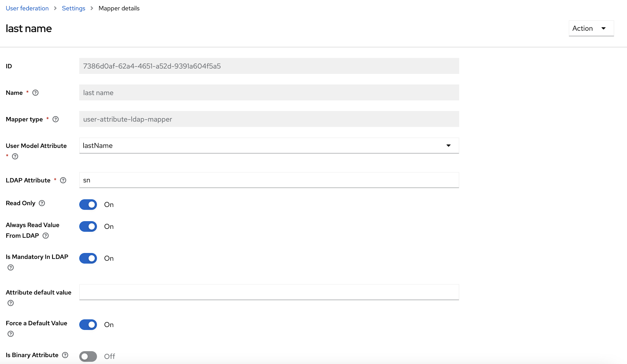627x364 pixels.
Task: Click the Read Only help icon
Action: pyautogui.click(x=42, y=203)
